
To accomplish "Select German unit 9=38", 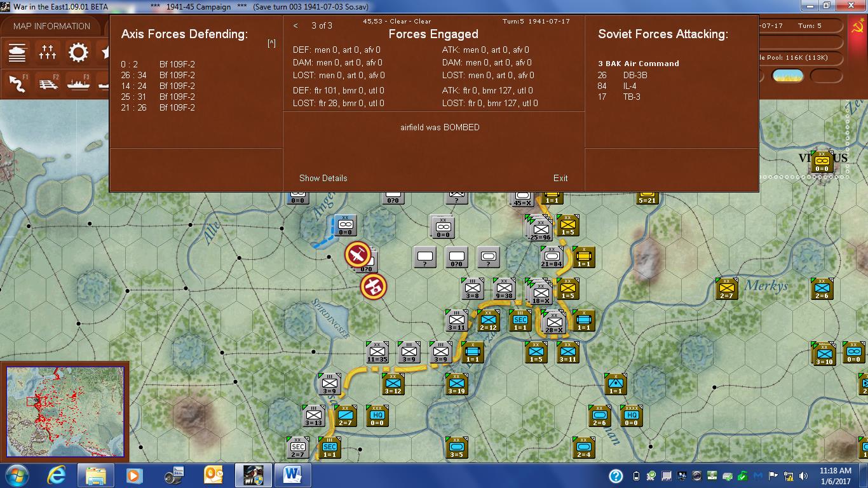I will tap(504, 289).
